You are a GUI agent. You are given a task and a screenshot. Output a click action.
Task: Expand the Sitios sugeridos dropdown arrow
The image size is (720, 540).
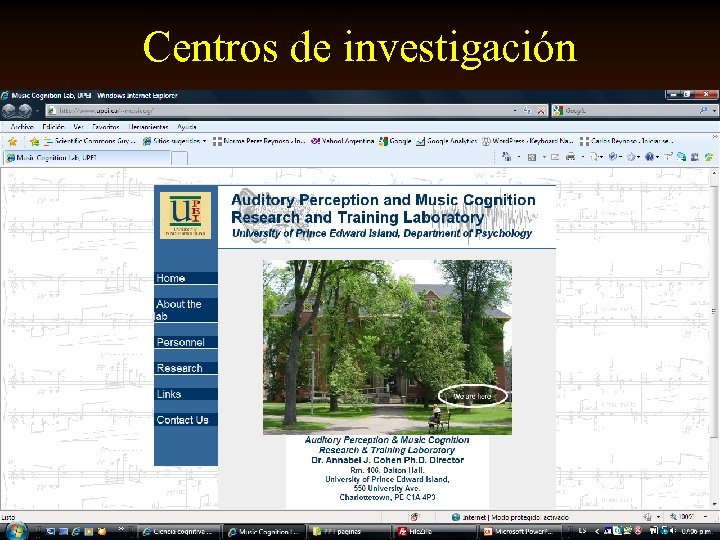pos(204,141)
